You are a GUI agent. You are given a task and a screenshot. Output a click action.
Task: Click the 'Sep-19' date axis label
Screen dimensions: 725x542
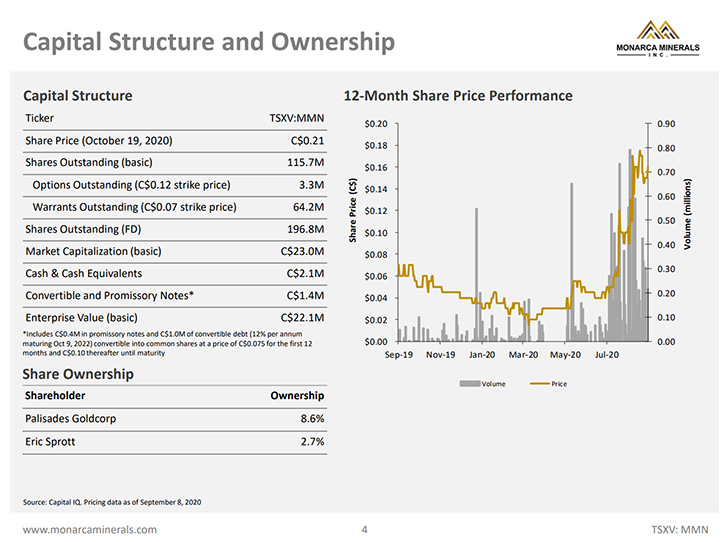click(399, 355)
